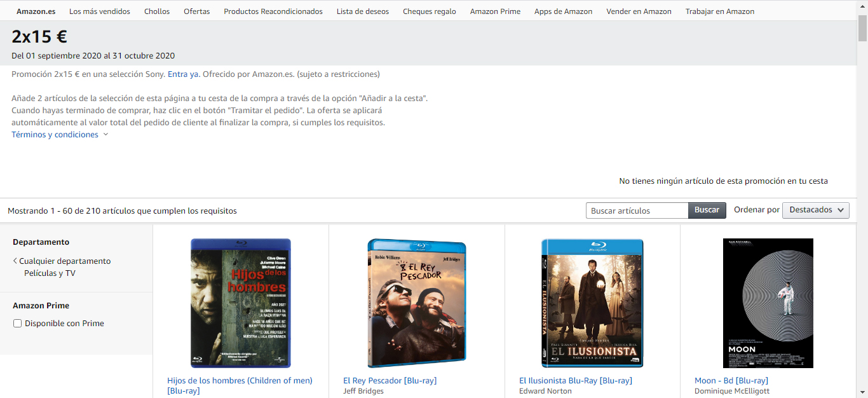Go back to Cualquier departamento
Image resolution: width=868 pixels, height=398 pixels.
64,261
